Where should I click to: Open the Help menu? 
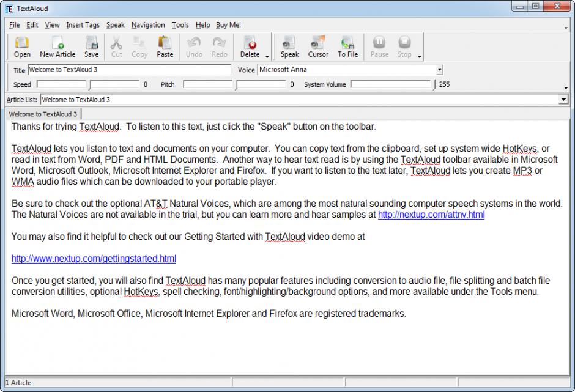(203, 25)
